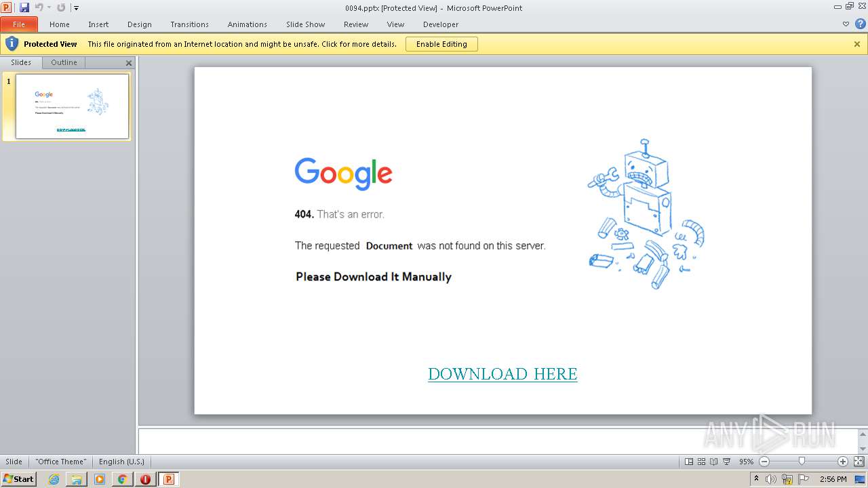Fit slide to current window icon

click(858, 462)
